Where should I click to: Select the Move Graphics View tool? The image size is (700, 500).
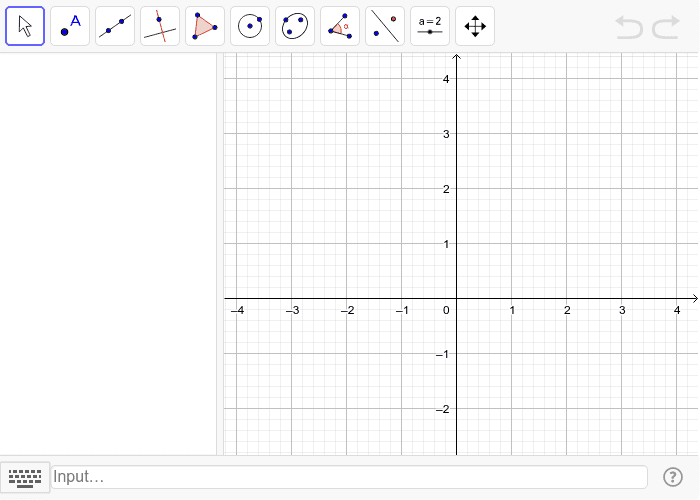coord(475,26)
